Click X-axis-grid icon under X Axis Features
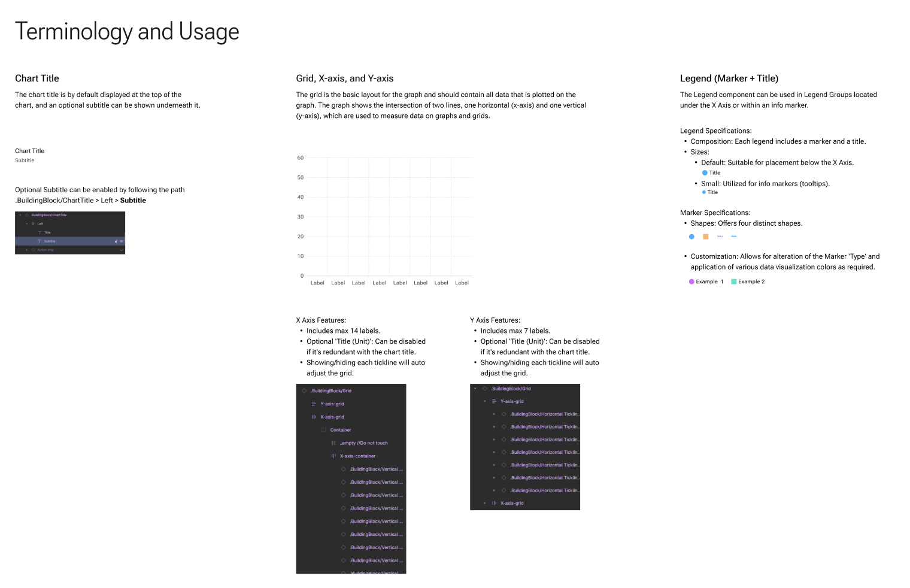This screenshot has height=588, width=910. [x=314, y=417]
